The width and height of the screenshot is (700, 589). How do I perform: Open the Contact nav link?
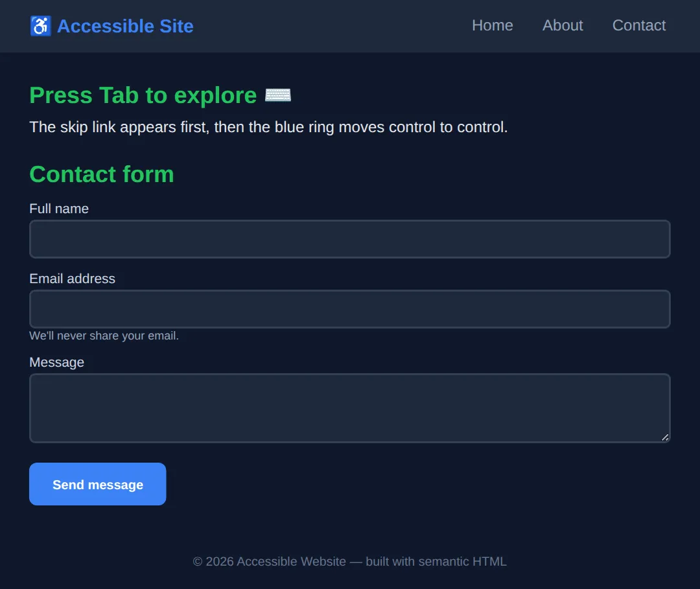(x=639, y=25)
